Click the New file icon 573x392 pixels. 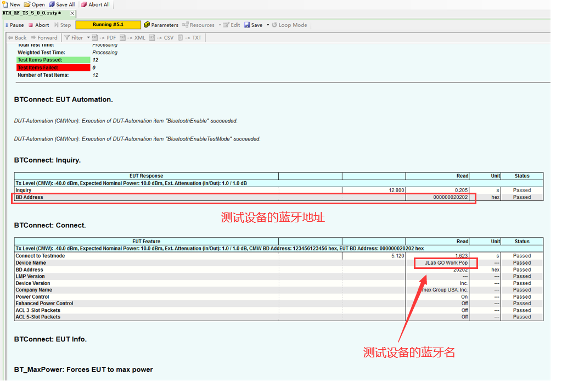5,4
